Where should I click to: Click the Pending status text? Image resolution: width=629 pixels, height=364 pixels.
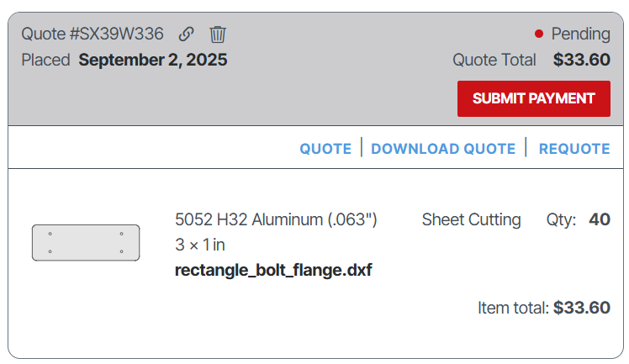coord(580,34)
